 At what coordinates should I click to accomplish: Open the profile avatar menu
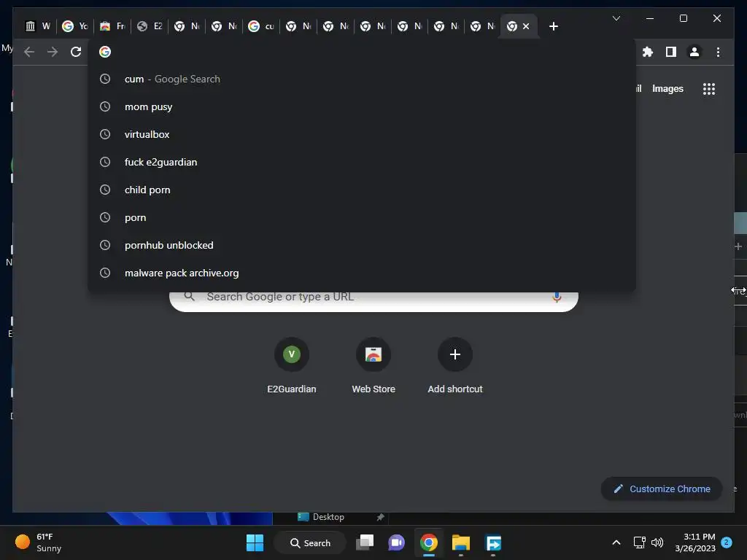coord(694,52)
